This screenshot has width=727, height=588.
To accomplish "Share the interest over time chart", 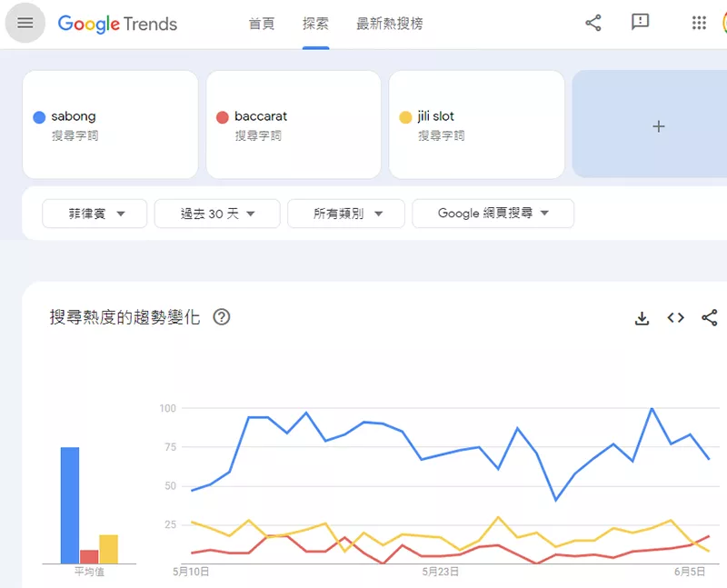I will coord(710,318).
